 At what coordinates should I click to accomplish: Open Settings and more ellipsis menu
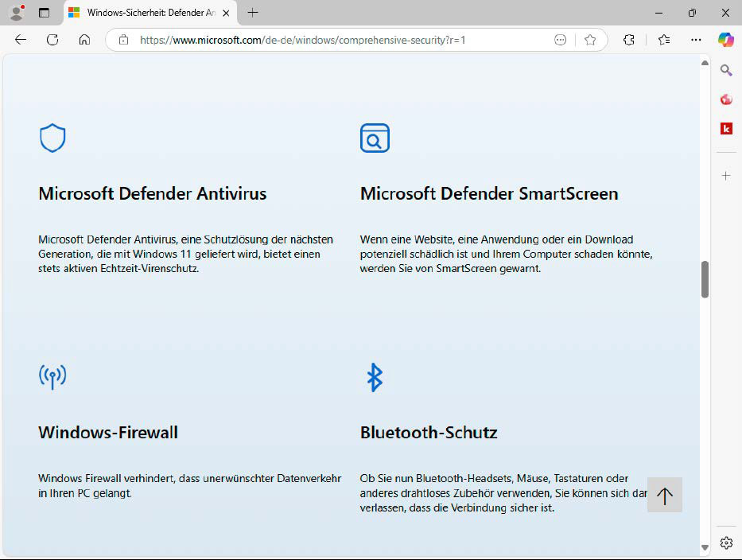tap(696, 40)
